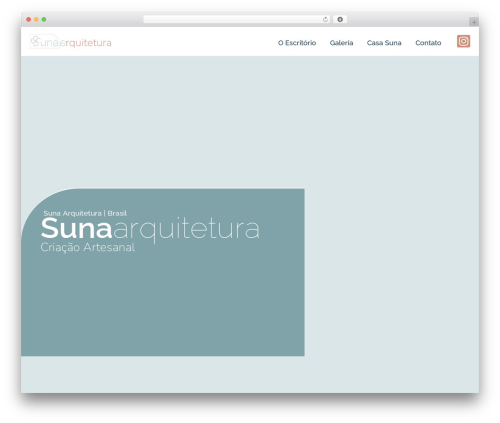Screen dimensions: 500x423
Task: Minimize the window with the yellow button
Action: [36, 20]
